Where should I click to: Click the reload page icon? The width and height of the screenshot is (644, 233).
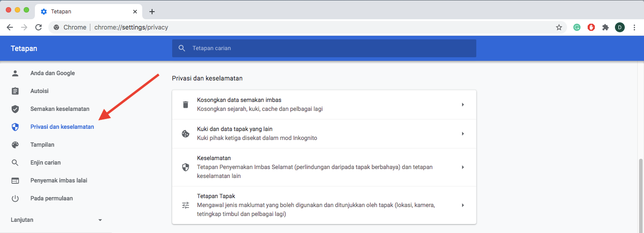pyautogui.click(x=38, y=27)
